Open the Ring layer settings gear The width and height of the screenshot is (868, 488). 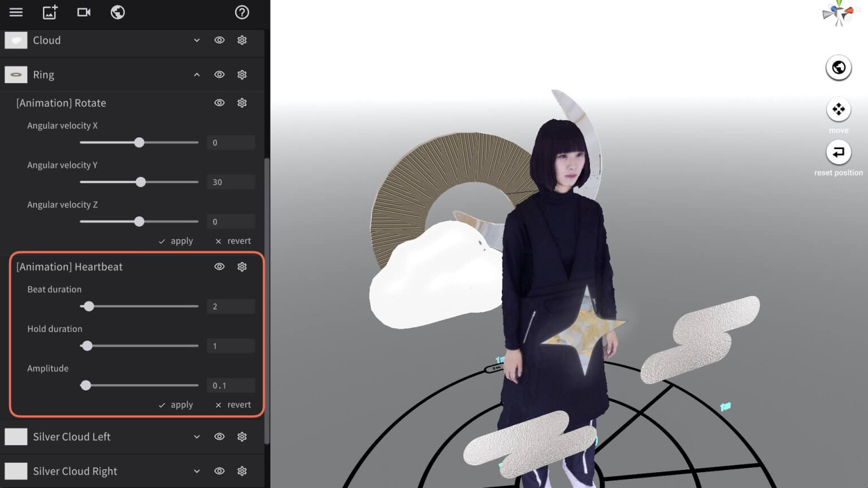(242, 74)
